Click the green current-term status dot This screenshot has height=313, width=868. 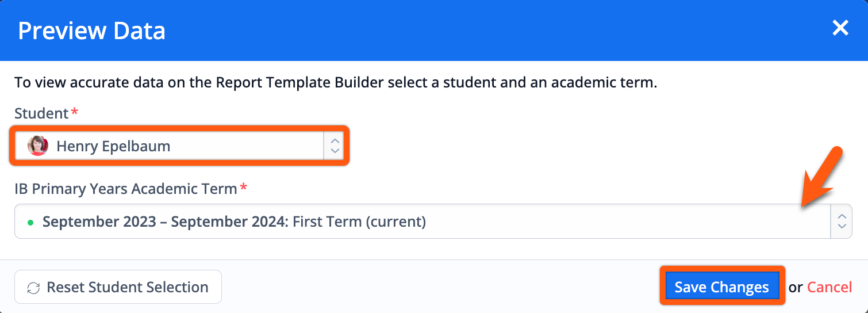pyautogui.click(x=30, y=222)
